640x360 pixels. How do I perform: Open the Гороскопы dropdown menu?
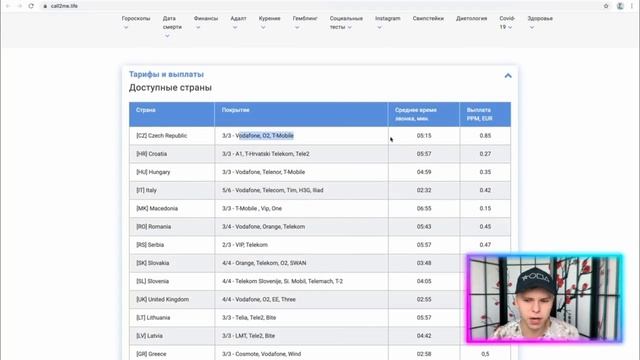point(136,22)
